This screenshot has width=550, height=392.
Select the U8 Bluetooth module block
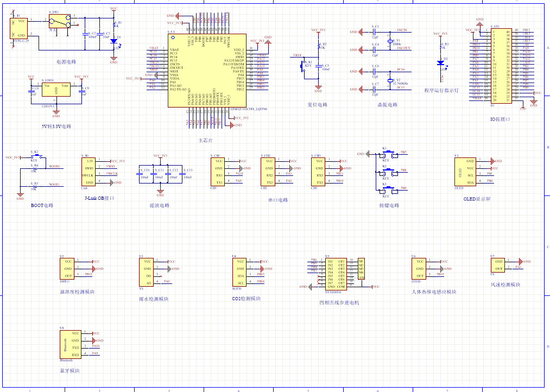coord(71,344)
